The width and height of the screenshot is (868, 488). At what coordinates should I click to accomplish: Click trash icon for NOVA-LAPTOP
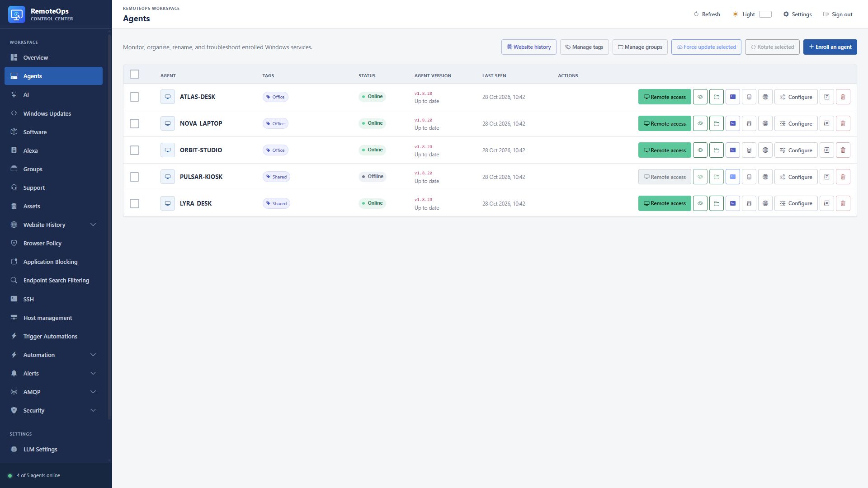[x=843, y=123]
